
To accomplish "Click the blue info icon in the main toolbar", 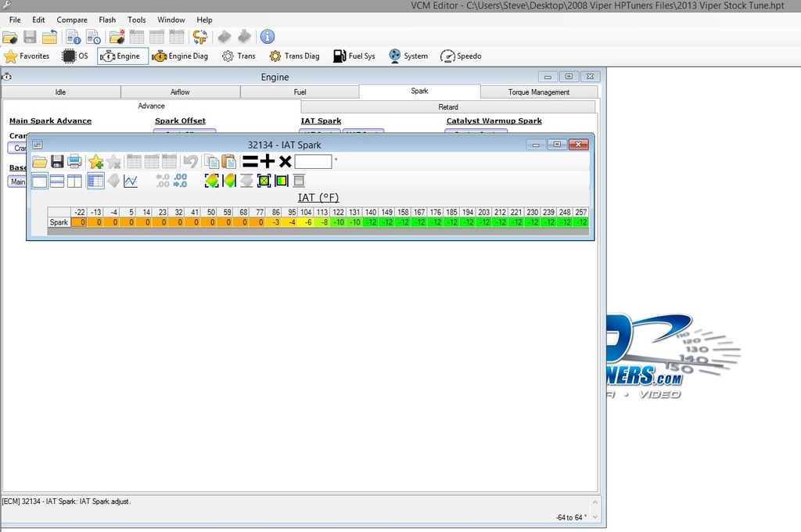I will [268, 37].
